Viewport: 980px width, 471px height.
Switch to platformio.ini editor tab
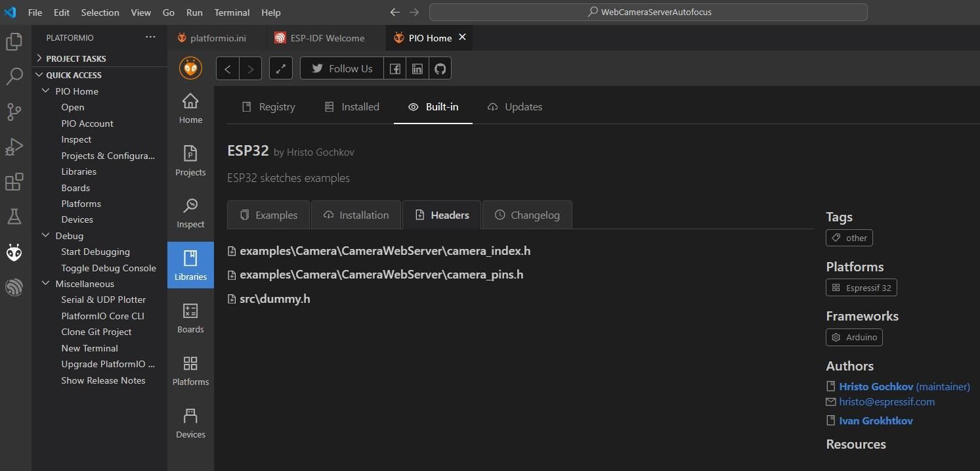[x=217, y=37]
